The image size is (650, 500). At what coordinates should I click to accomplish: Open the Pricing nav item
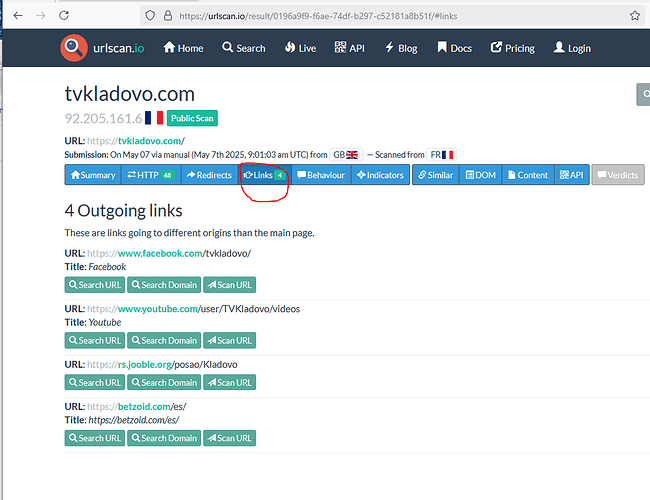pyautogui.click(x=512, y=48)
